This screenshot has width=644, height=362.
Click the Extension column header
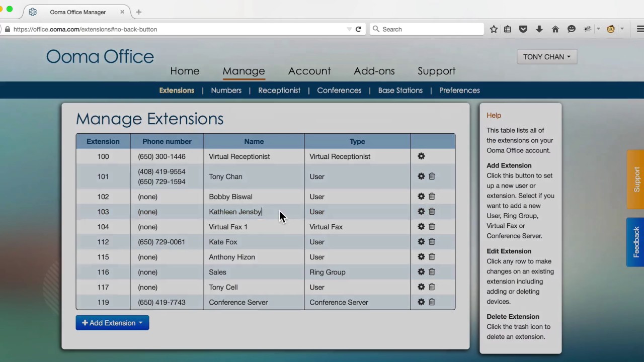pos(103,141)
